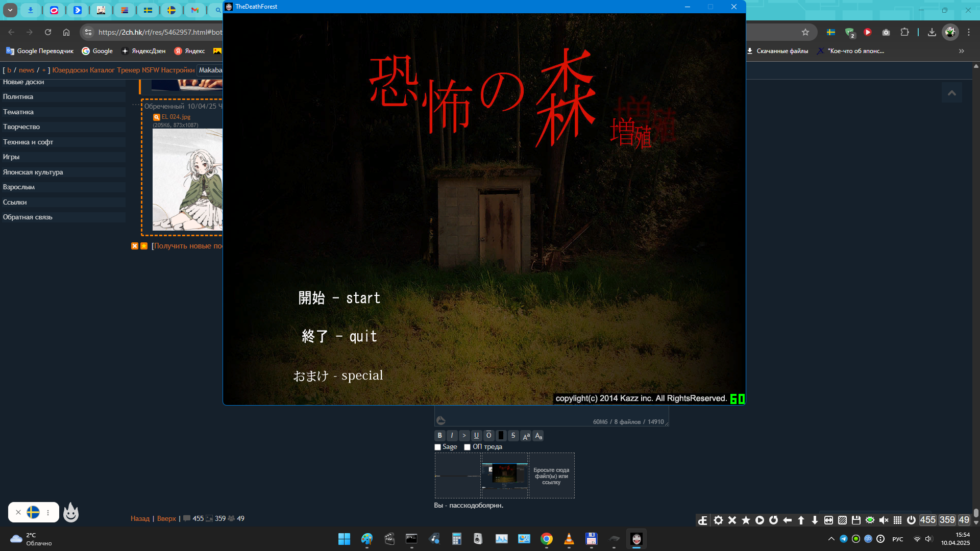
Task: Click the Dollchan video play icon
Action: click(759, 520)
